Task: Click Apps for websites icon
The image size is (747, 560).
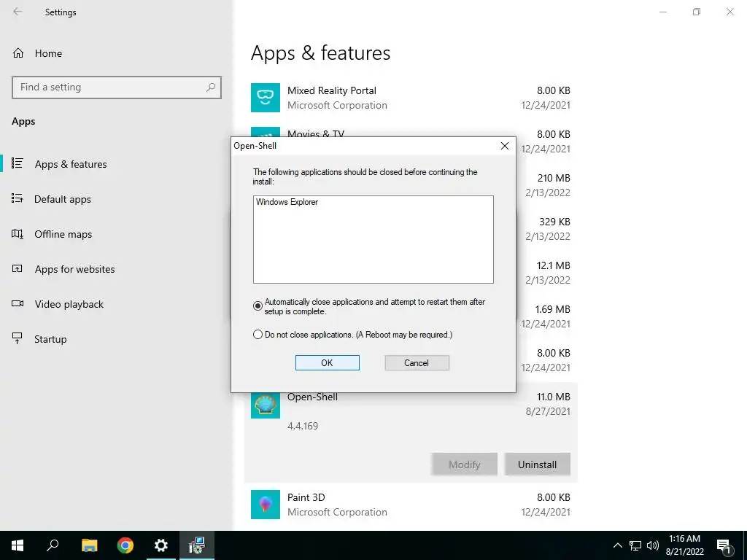Action: (x=18, y=268)
